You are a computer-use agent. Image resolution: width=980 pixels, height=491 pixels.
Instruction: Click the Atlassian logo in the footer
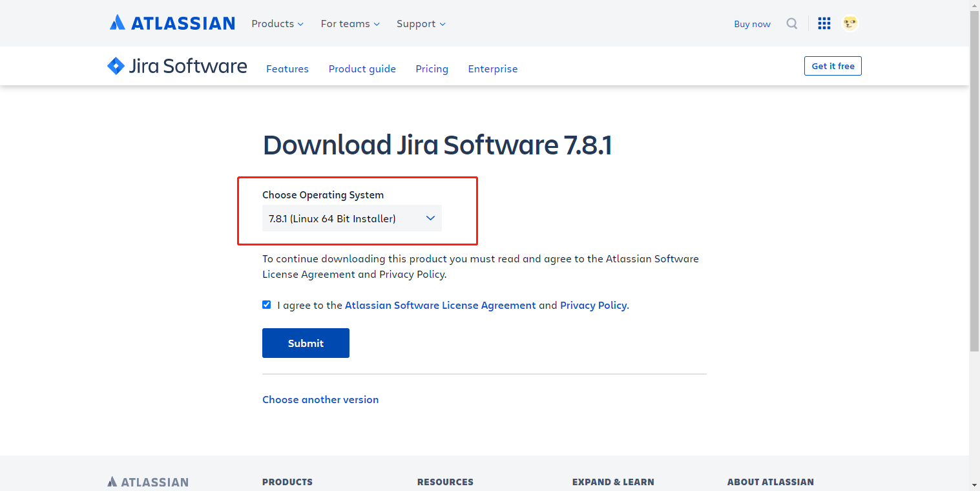click(147, 481)
